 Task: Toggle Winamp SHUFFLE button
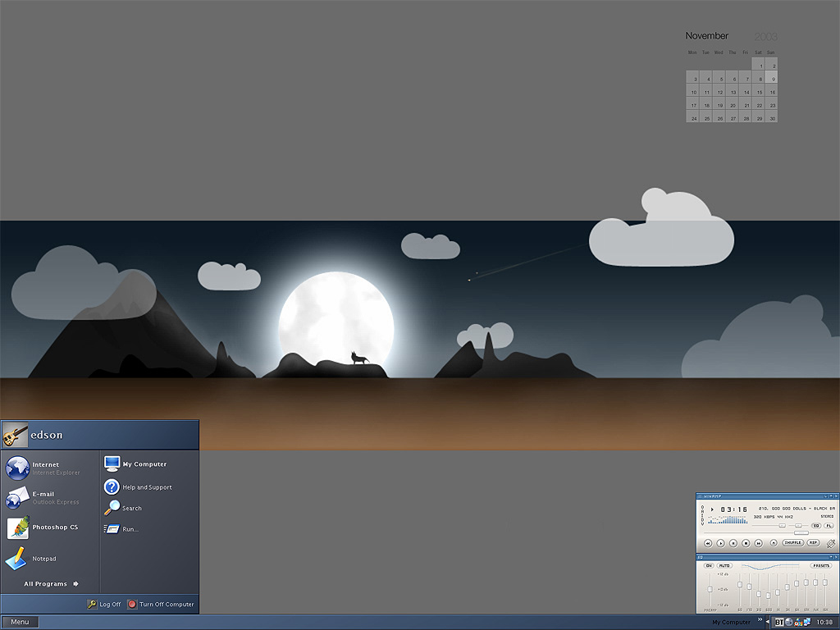tap(793, 543)
